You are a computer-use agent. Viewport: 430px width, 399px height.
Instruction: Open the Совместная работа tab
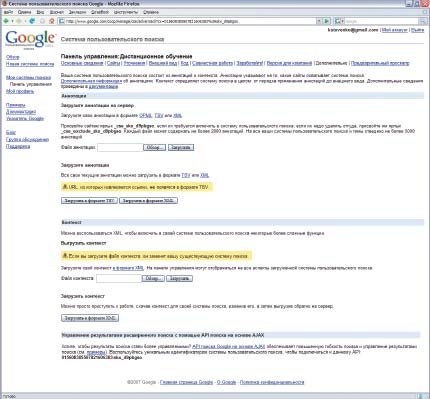pyautogui.click(x=212, y=63)
